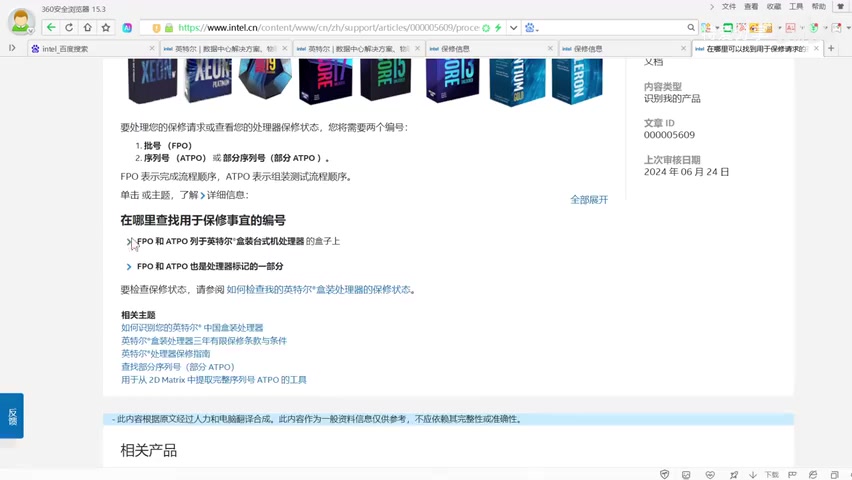The image size is (852, 480).
Task: Click inside the browser search box
Action: 613,28
